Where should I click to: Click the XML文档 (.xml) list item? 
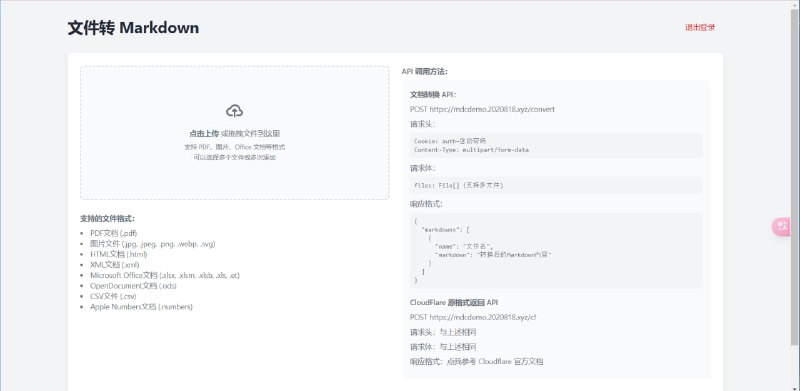coord(114,265)
